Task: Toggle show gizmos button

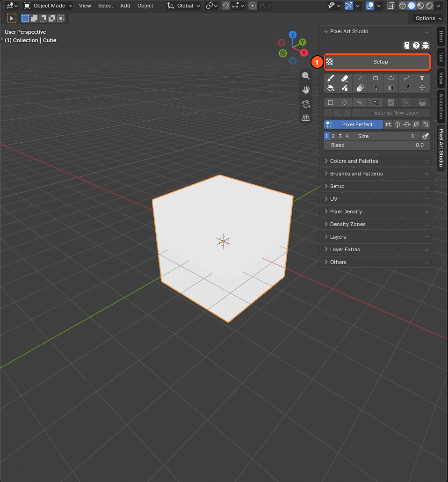Action: click(x=349, y=6)
